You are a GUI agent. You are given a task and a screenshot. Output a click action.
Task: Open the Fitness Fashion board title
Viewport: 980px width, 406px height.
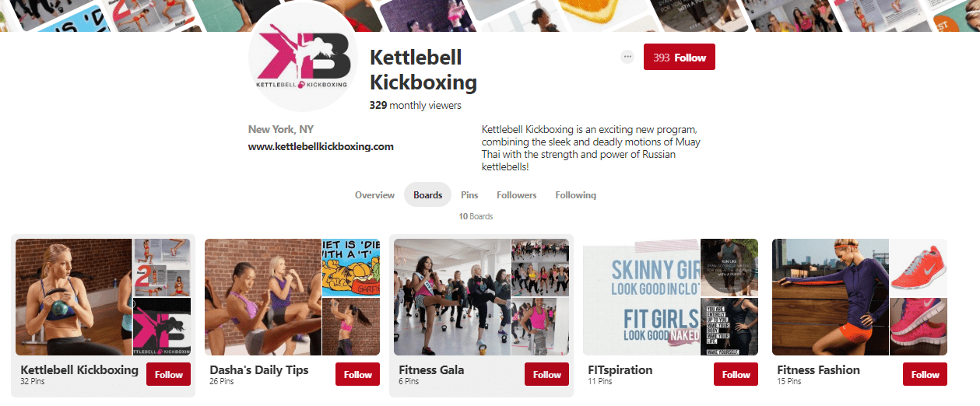(x=818, y=370)
